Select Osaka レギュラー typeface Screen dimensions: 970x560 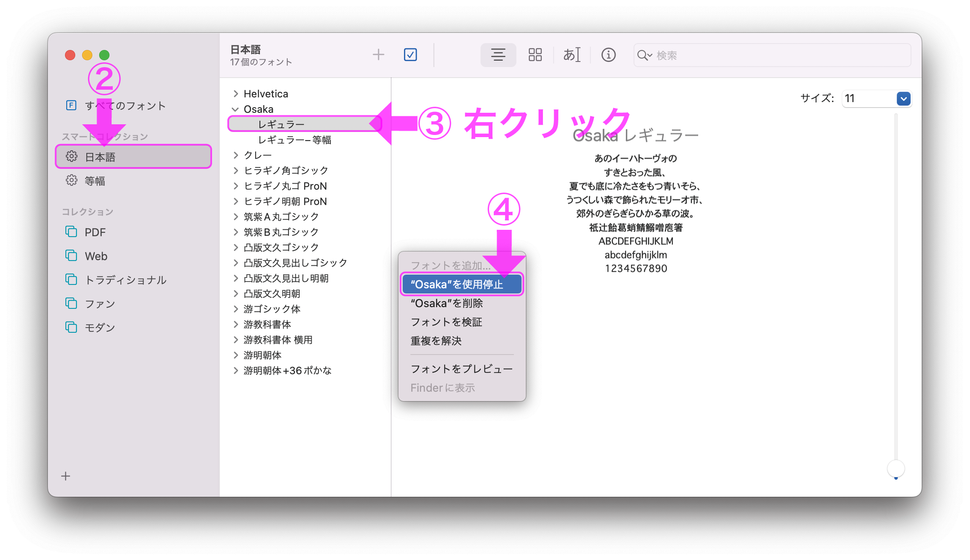[305, 124]
